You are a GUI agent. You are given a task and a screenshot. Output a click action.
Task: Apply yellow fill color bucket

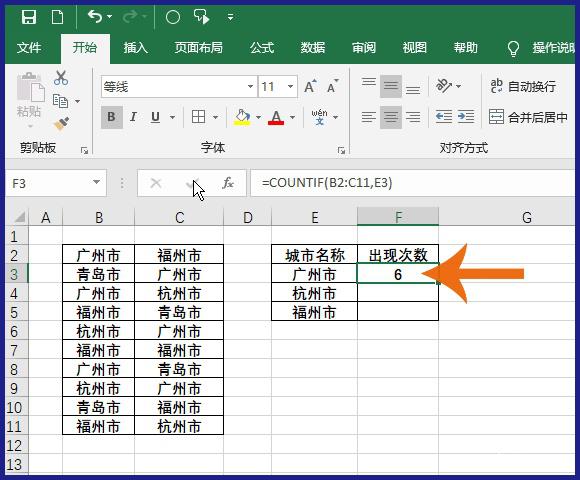(x=242, y=117)
